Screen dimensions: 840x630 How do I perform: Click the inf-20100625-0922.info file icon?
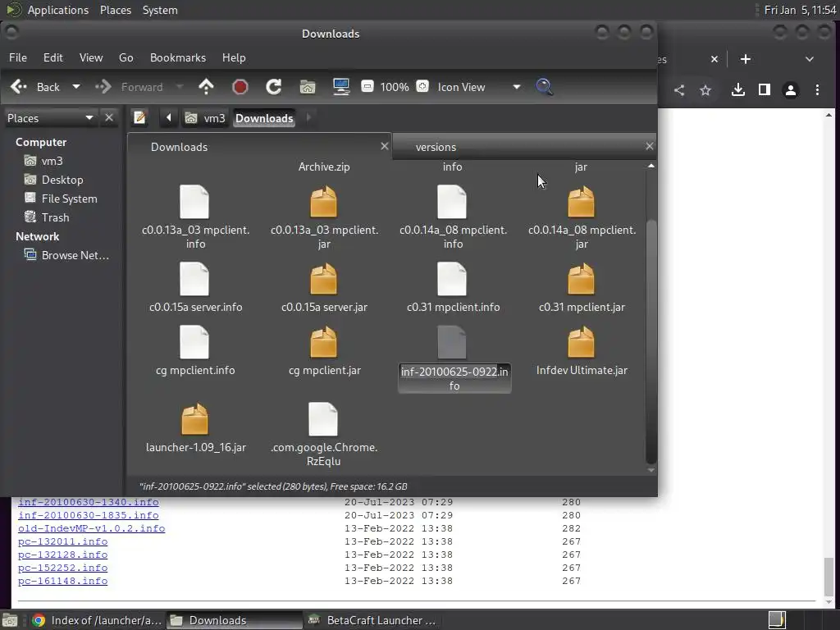tap(452, 342)
